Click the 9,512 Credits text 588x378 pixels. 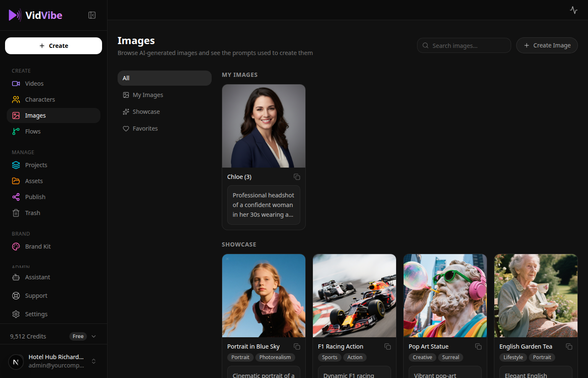[28, 336]
